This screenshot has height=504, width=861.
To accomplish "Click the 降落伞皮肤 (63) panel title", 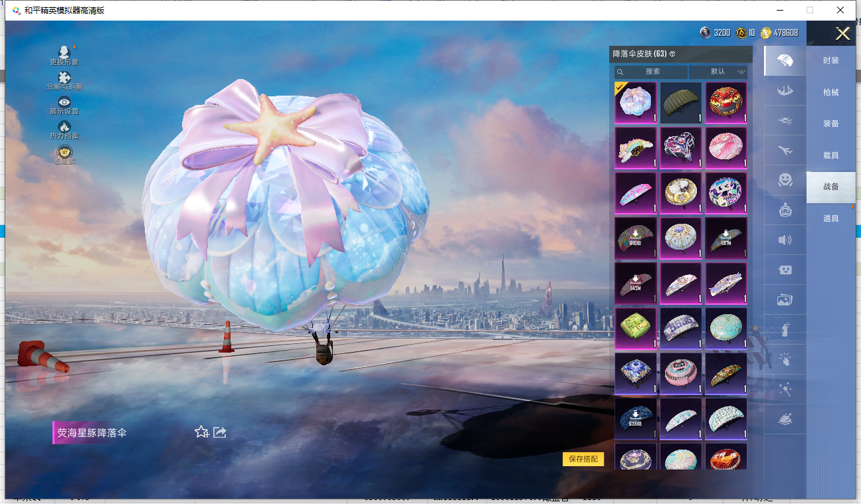I will (x=640, y=54).
